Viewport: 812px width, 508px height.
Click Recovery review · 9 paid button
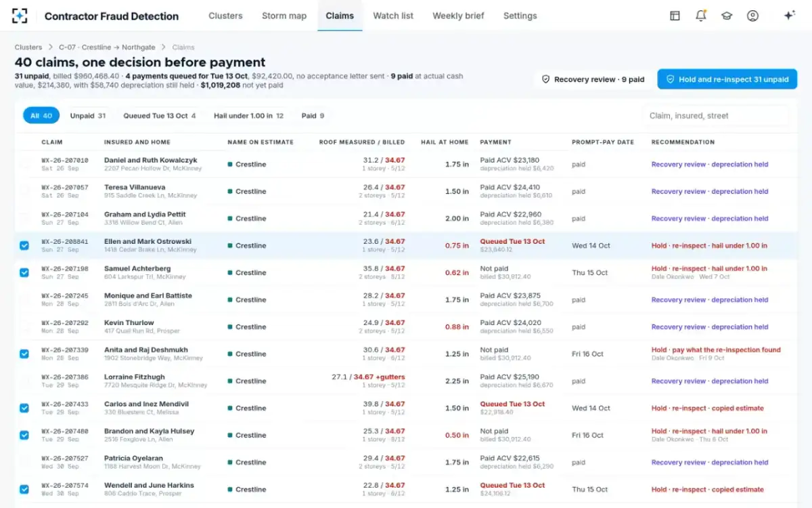pos(593,79)
